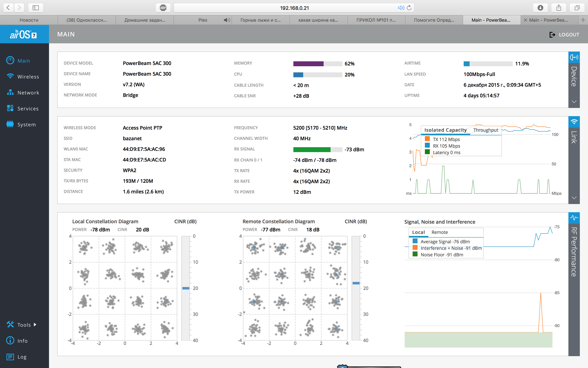
Task: Click the Remote CINR indicator bar
Action: coord(356,288)
